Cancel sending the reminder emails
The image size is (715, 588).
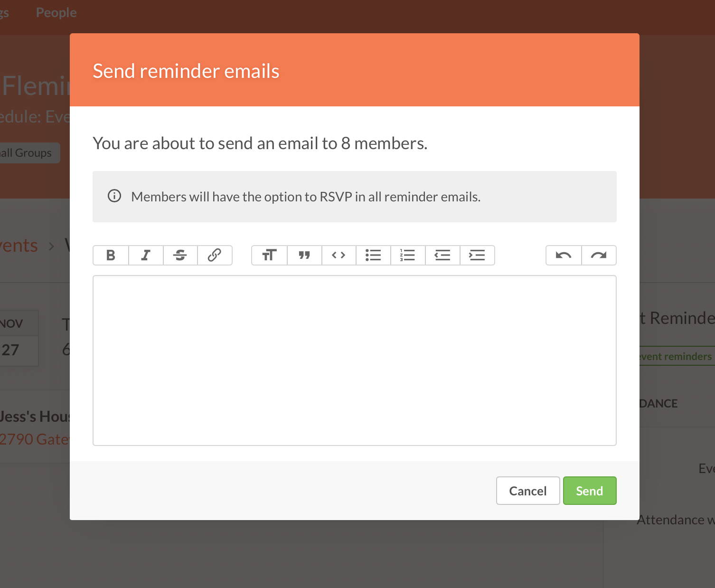[x=527, y=491]
